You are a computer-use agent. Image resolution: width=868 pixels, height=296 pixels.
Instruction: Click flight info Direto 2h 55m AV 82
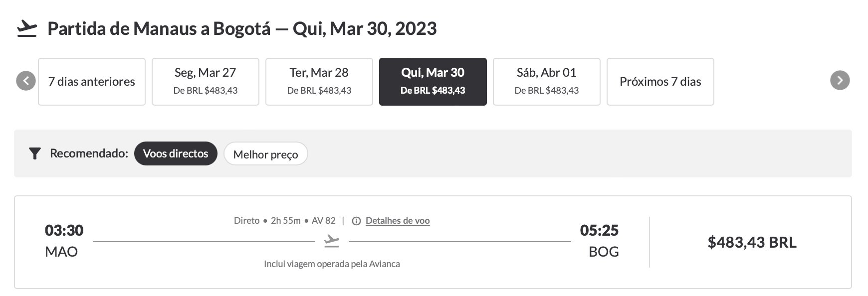tap(285, 221)
